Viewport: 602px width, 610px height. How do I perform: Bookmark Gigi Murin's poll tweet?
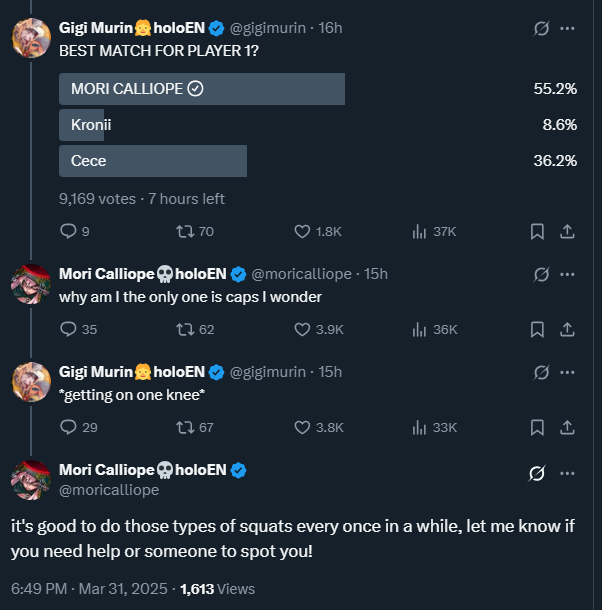pos(537,231)
